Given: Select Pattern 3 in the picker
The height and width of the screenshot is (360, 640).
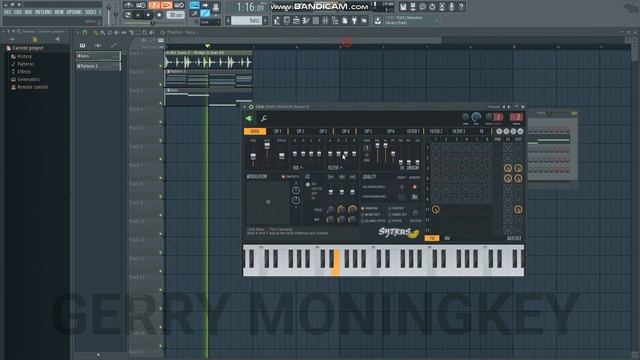Looking at the screenshot, I should pyautogui.click(x=98, y=66).
